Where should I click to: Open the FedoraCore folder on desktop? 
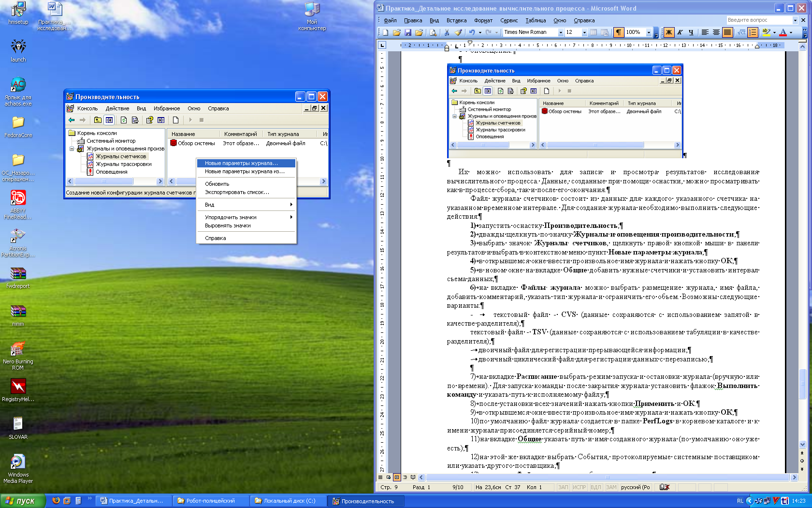click(18, 127)
